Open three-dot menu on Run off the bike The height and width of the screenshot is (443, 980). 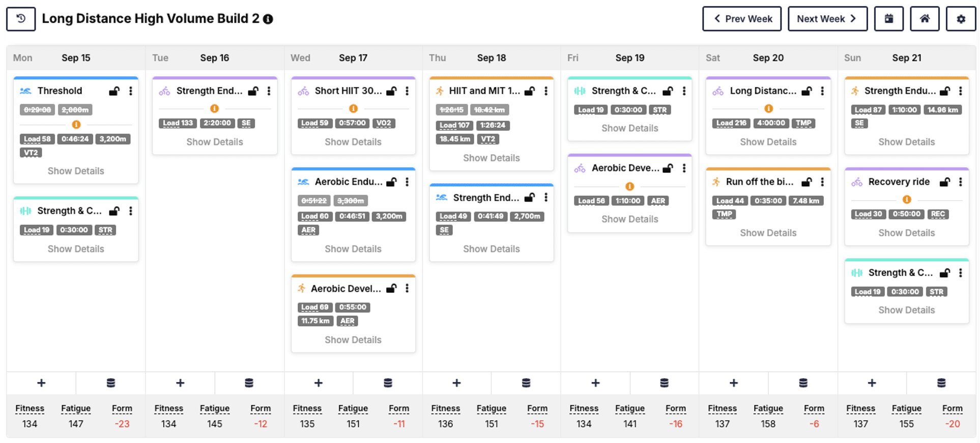point(822,182)
